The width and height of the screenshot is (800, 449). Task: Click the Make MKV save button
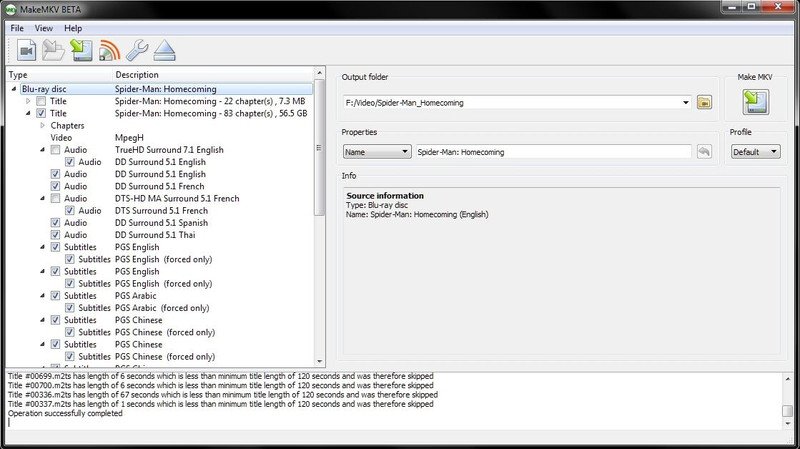(x=756, y=102)
